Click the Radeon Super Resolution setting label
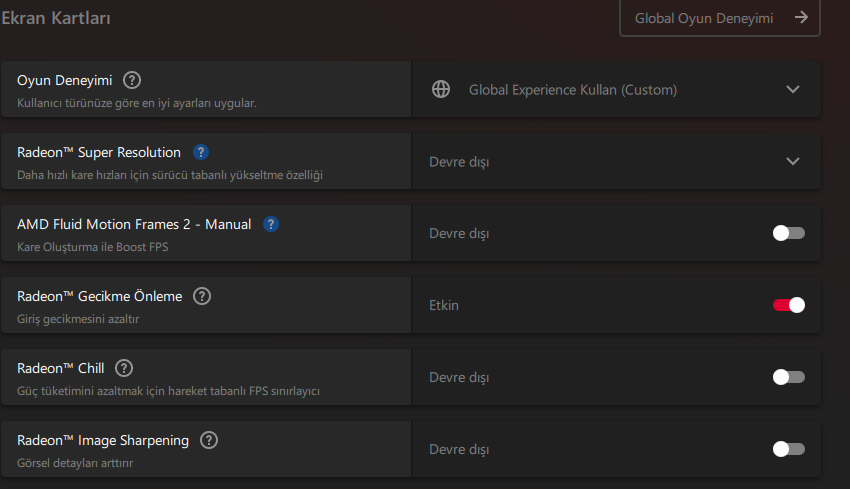The image size is (850, 489). [99, 153]
